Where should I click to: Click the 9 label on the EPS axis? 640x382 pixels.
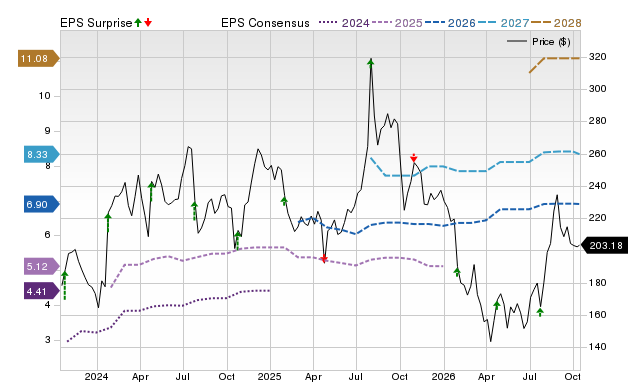tap(48, 131)
